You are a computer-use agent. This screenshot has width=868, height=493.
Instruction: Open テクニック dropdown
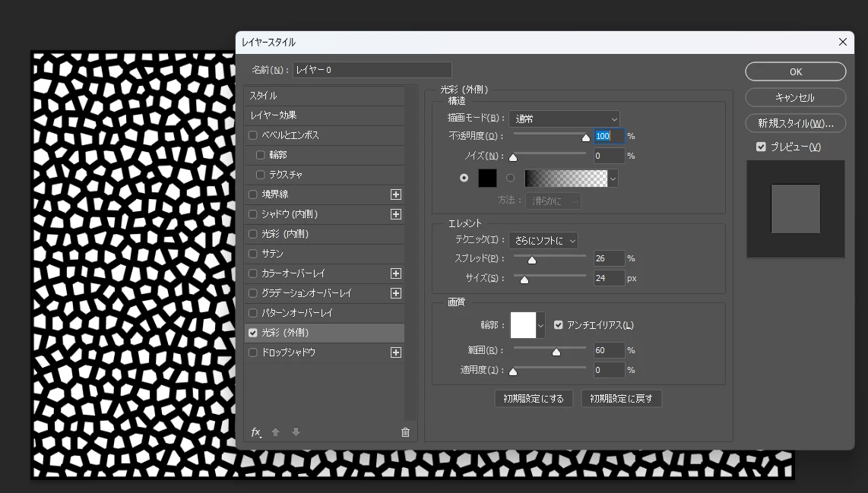point(543,241)
